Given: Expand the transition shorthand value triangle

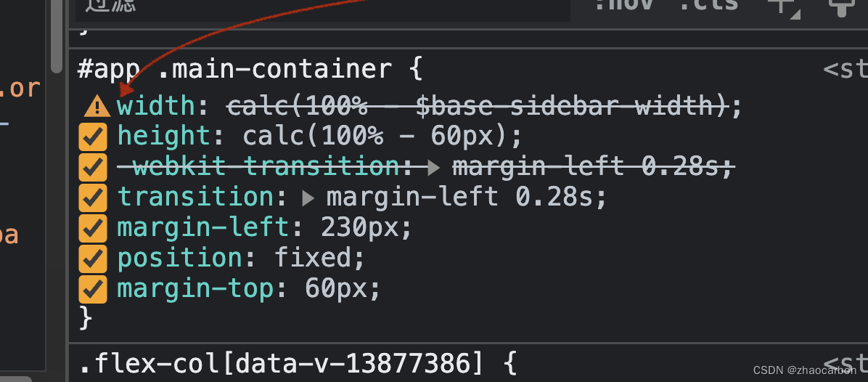Looking at the screenshot, I should click(x=309, y=198).
